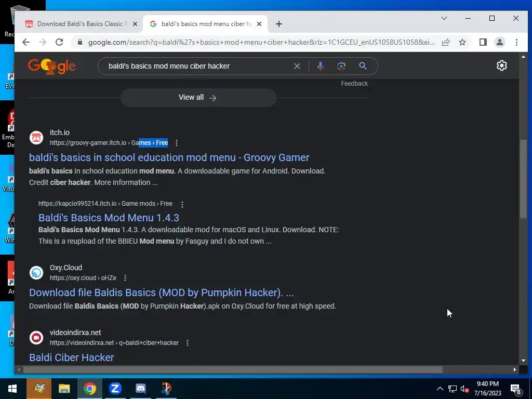Screen dimensions: 532x399
Task: Click the Feedback link
Action: point(354,84)
